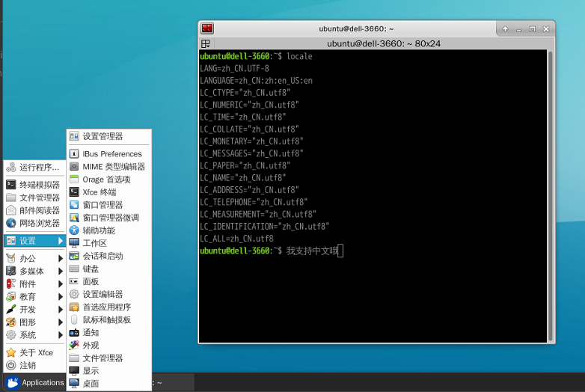Image resolution: width=585 pixels, height=392 pixels.
Task: Click the LC_MONETARY line in terminal
Action: pyautogui.click(x=251, y=141)
